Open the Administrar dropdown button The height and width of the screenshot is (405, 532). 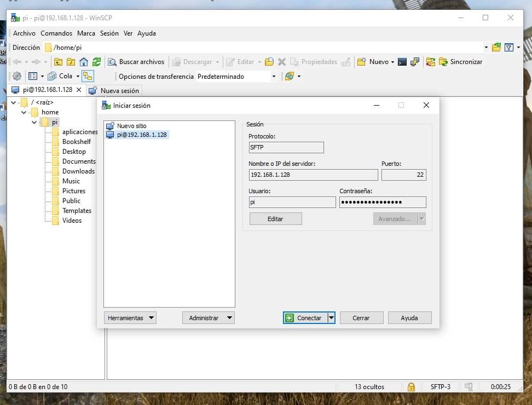[x=209, y=318]
